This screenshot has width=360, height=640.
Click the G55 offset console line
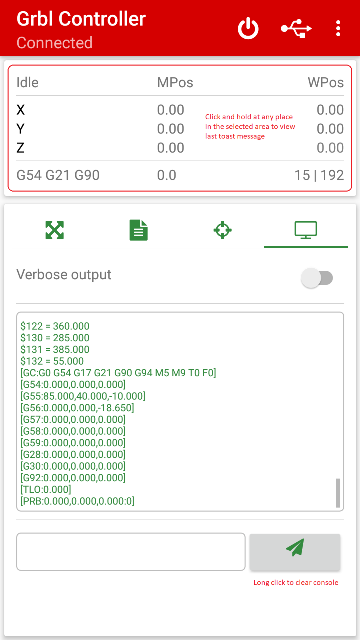point(83,396)
